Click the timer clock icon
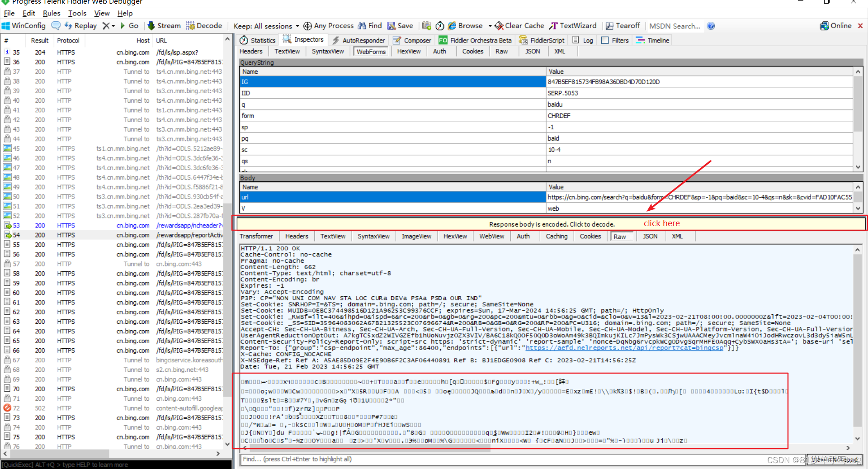The image size is (868, 469). tap(439, 26)
